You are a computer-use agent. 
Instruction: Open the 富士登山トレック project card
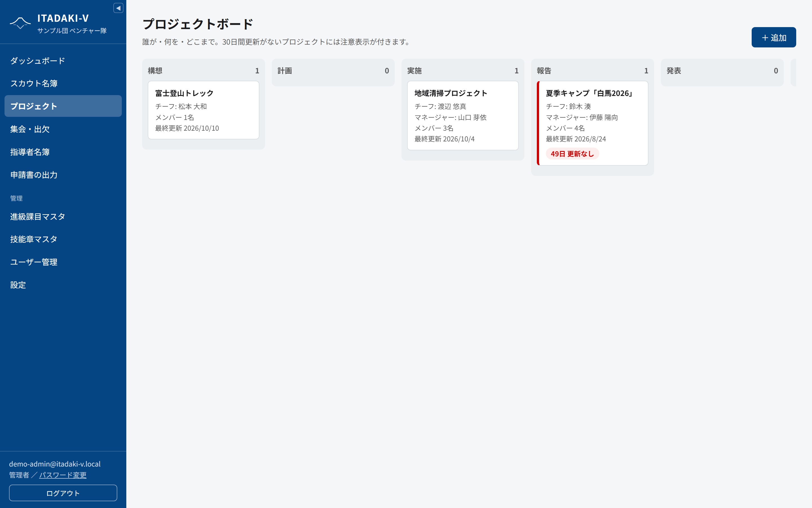[x=203, y=110]
